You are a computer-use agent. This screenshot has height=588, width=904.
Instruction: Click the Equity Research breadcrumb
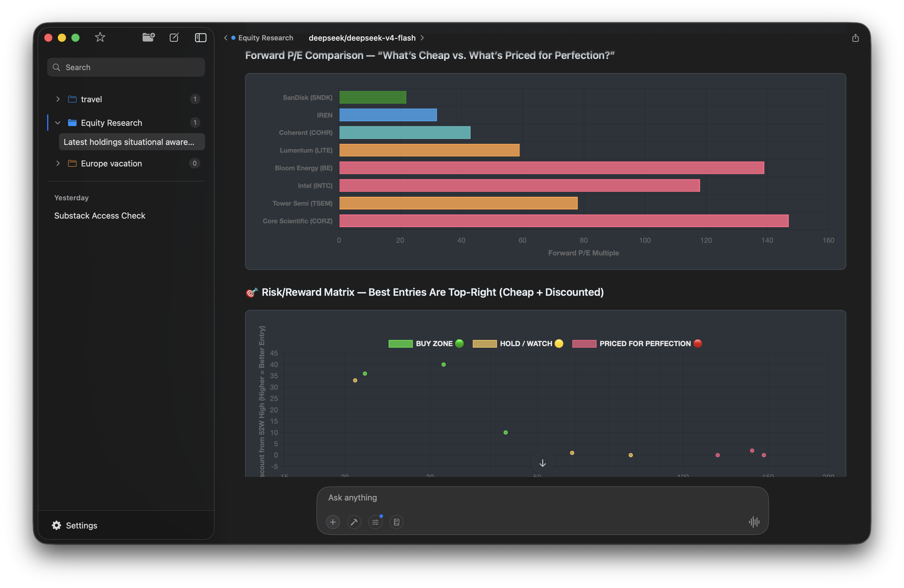pos(265,38)
